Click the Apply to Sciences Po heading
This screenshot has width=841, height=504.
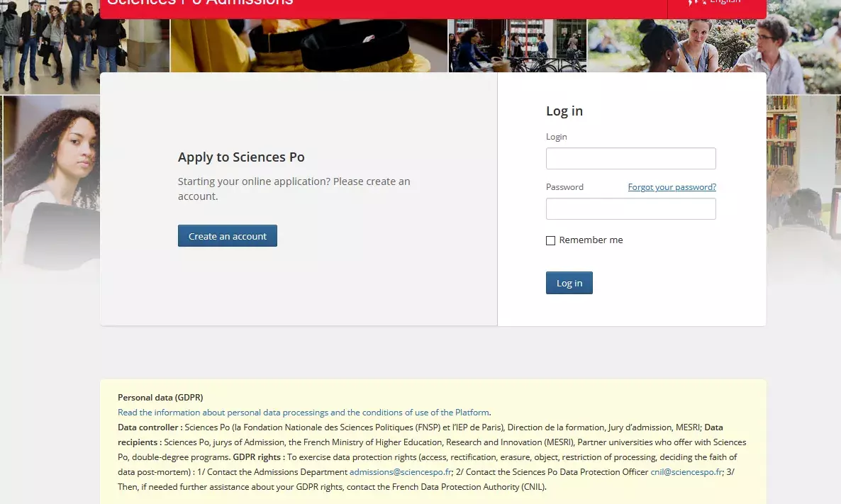point(241,157)
